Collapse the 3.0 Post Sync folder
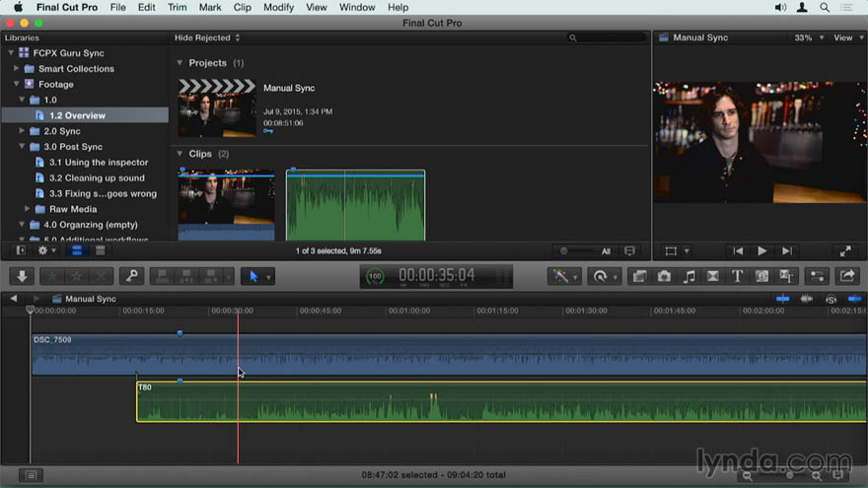The width and height of the screenshot is (868, 488). point(22,147)
